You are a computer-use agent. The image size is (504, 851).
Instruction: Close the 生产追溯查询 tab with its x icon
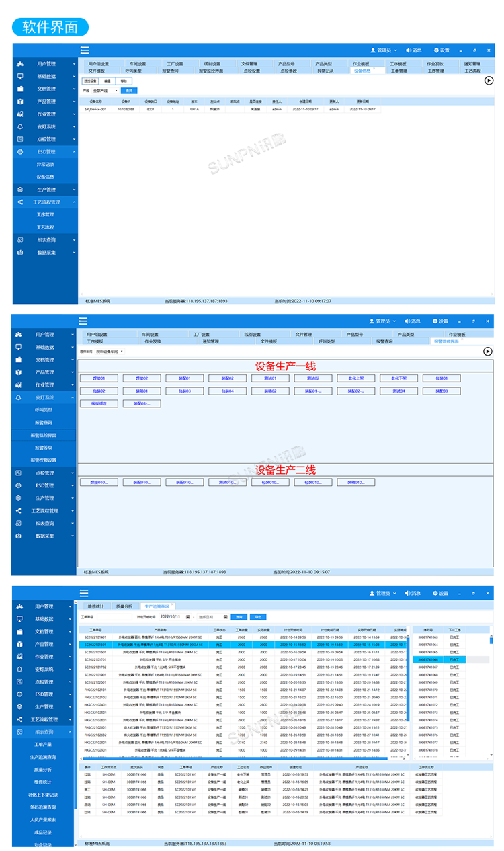173,605
